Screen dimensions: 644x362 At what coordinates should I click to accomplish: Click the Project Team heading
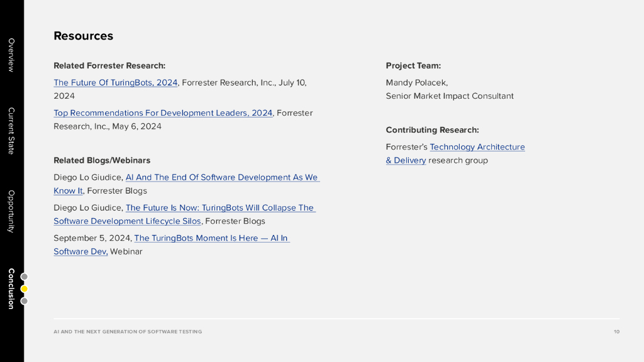413,65
